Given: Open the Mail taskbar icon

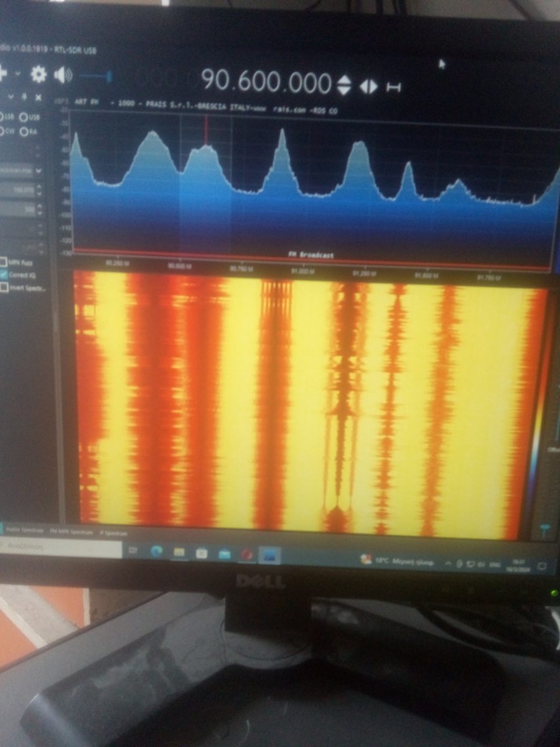Looking at the screenshot, I should tap(224, 554).
